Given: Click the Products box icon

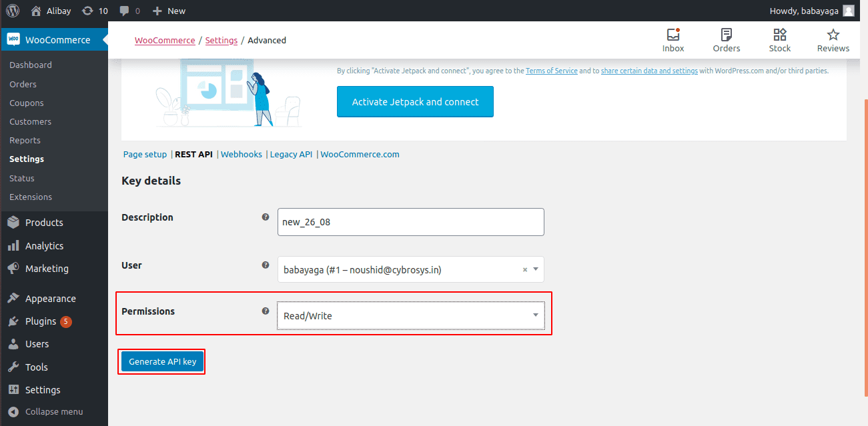Looking at the screenshot, I should [13, 223].
